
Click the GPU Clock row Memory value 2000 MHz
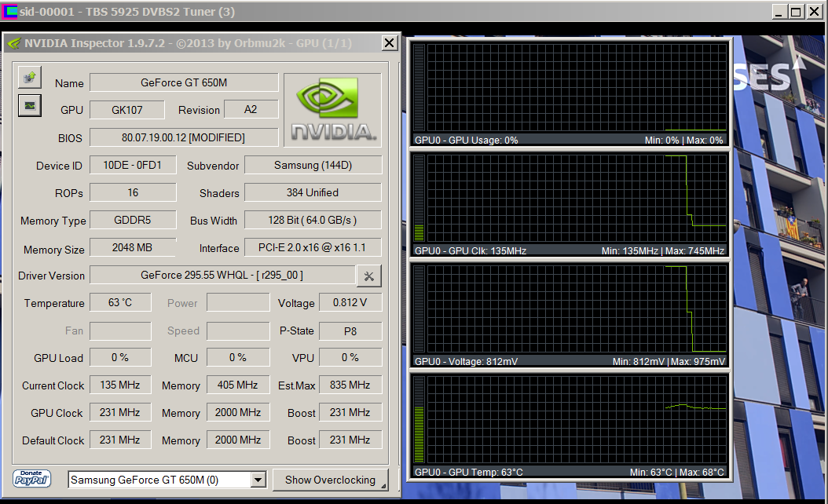[x=237, y=412]
